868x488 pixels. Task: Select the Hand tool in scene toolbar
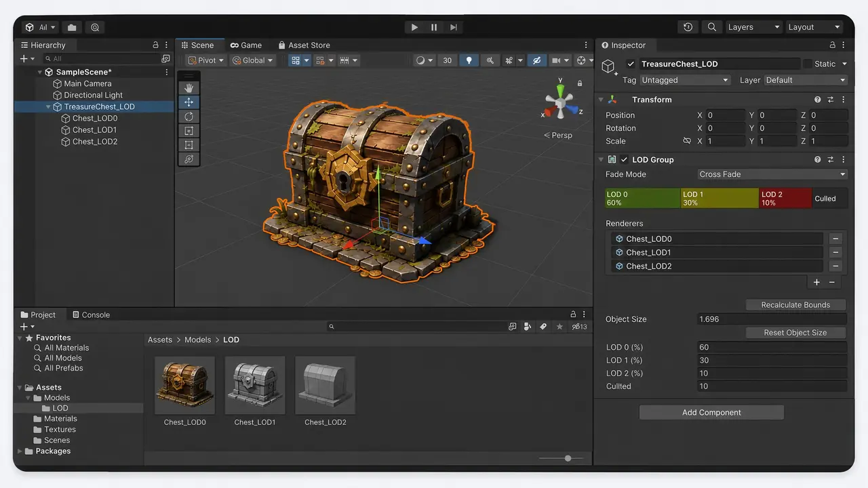[189, 87]
